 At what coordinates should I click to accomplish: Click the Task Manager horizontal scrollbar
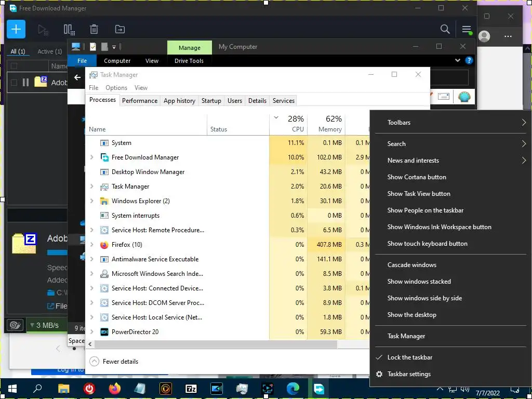coord(216,344)
